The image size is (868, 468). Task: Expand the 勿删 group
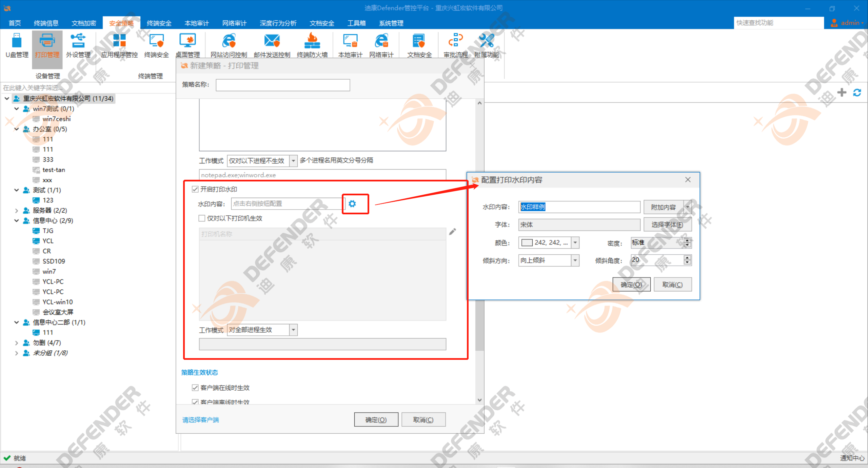pyautogui.click(x=16, y=343)
